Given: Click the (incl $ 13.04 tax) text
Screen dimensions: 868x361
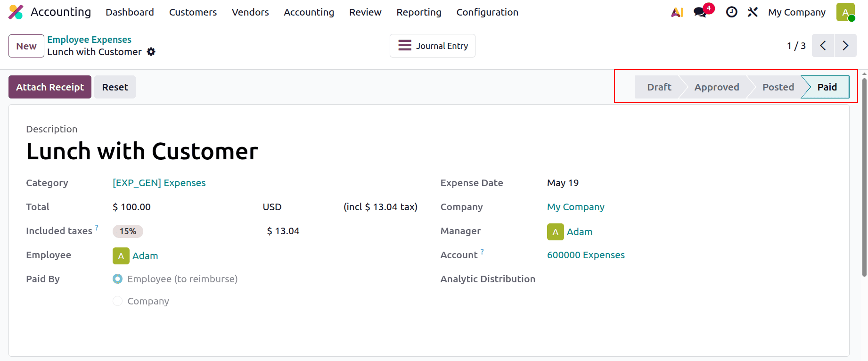Looking at the screenshot, I should click(380, 207).
